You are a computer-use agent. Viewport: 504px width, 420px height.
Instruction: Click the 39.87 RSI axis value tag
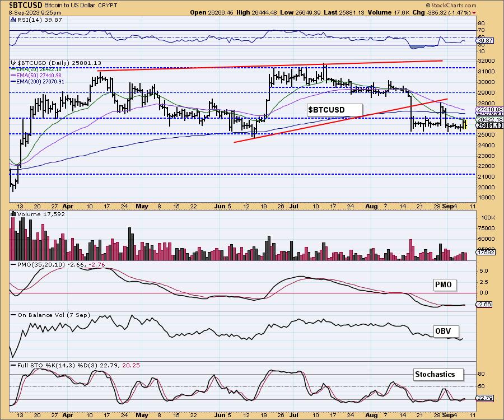click(x=485, y=40)
